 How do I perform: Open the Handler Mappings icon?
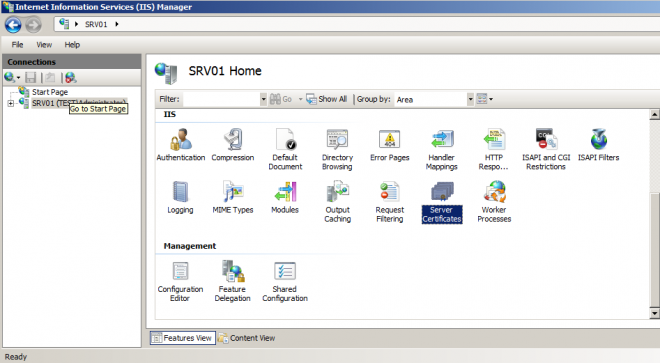click(x=442, y=149)
